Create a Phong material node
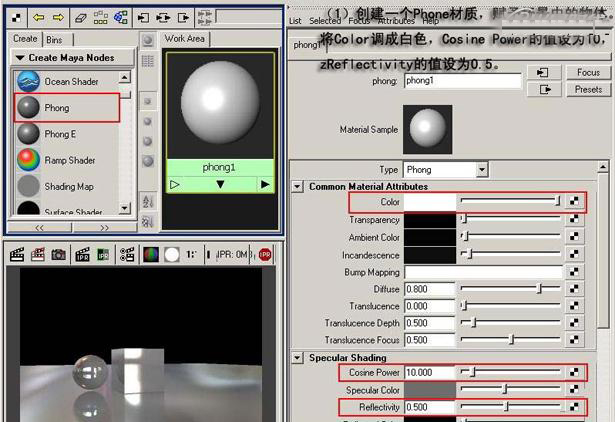 (67, 107)
